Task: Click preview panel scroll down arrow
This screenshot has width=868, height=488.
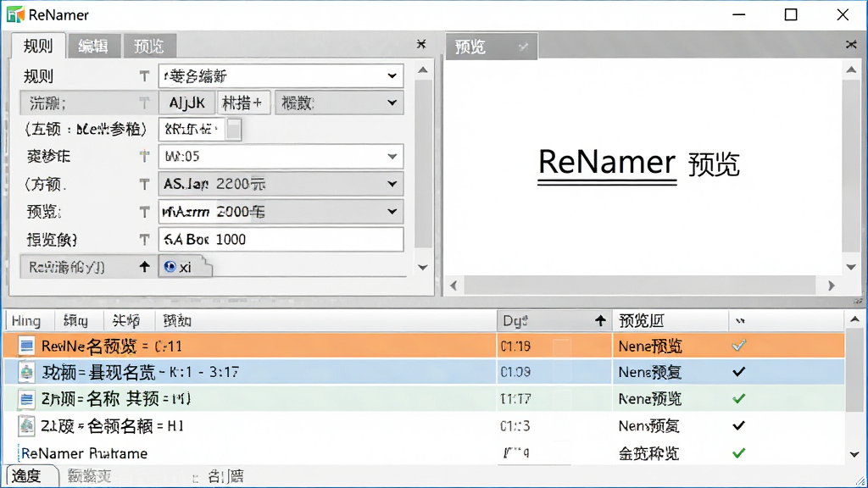Action: [x=851, y=267]
